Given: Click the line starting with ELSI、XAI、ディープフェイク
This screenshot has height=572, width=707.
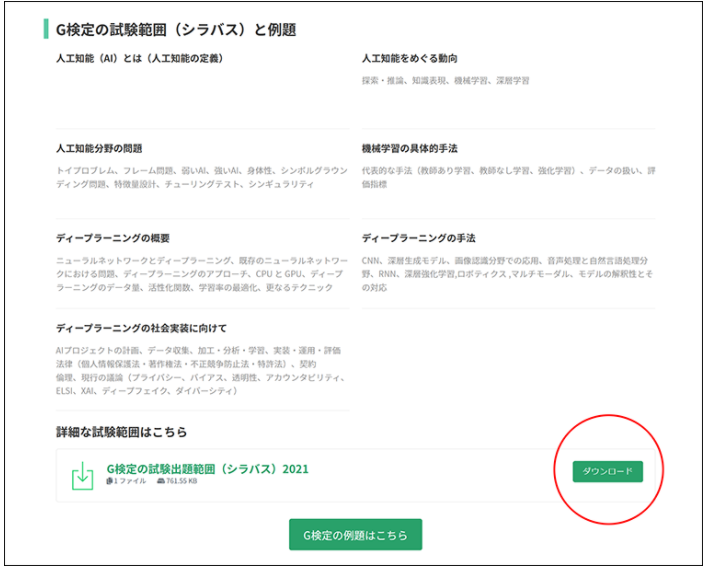Looking at the screenshot, I should point(147,391).
